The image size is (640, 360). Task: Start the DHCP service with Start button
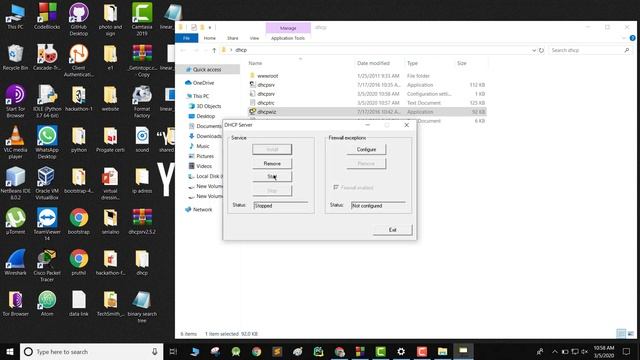pos(272,176)
